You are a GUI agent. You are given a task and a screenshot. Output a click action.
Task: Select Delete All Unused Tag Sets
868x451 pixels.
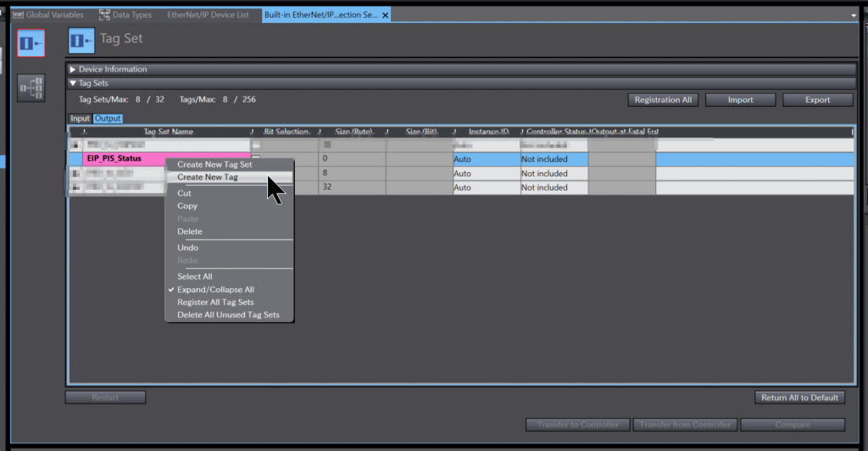pyautogui.click(x=228, y=315)
